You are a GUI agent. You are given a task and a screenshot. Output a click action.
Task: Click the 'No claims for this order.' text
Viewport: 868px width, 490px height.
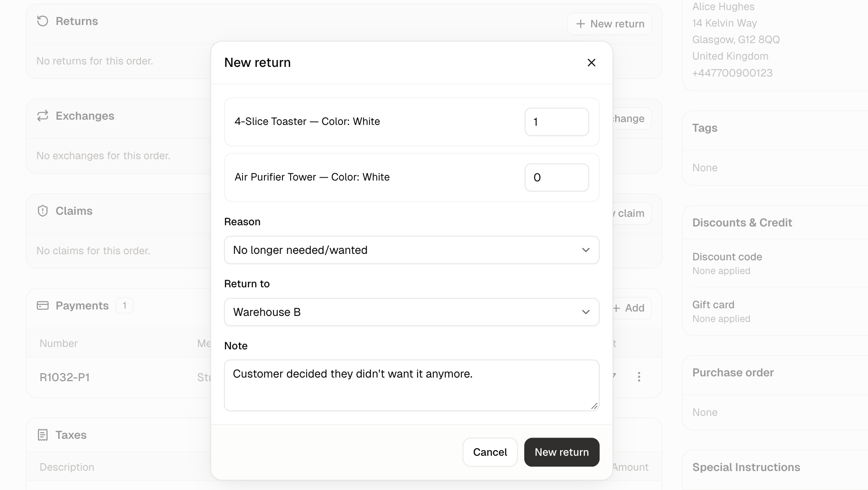pos(93,251)
